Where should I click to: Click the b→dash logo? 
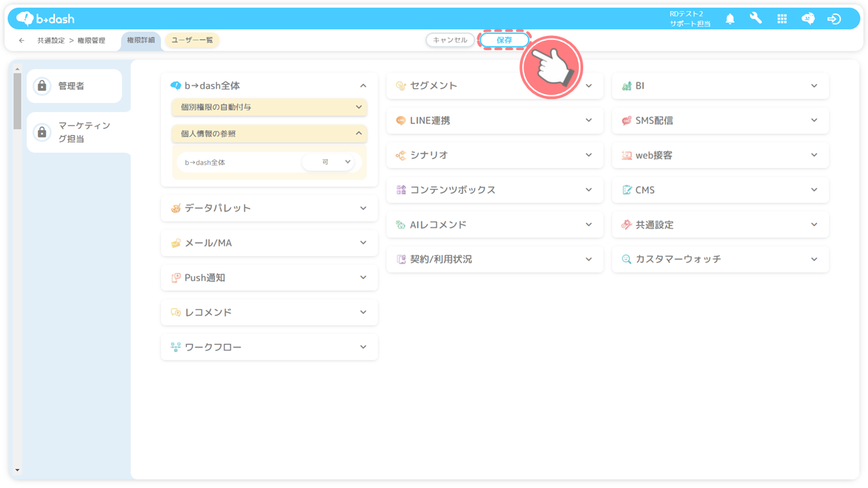[45, 19]
